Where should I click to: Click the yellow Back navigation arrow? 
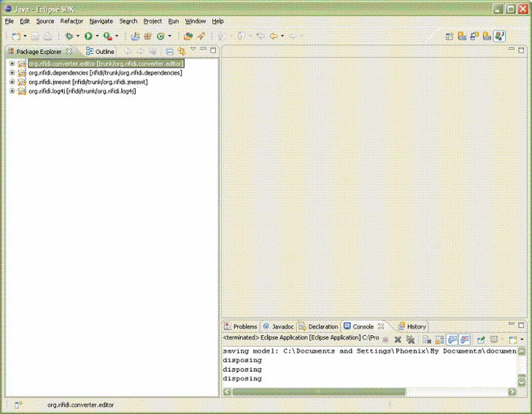pyautogui.click(x=273, y=36)
